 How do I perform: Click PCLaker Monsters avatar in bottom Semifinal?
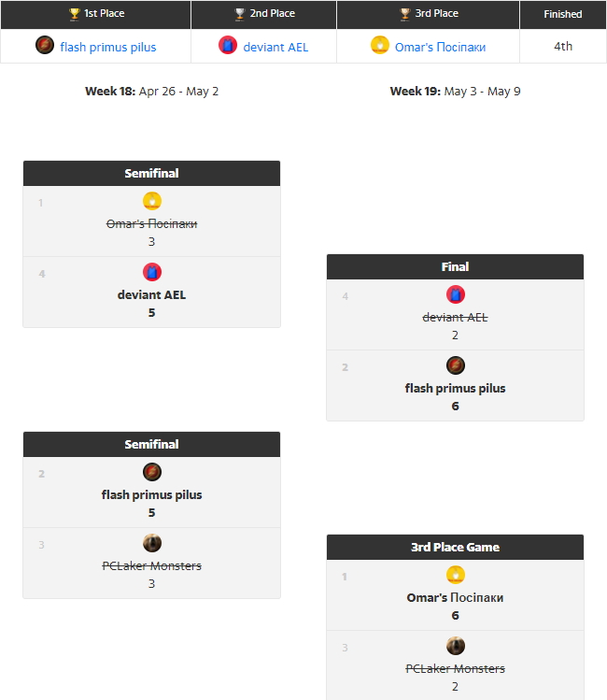(152, 543)
